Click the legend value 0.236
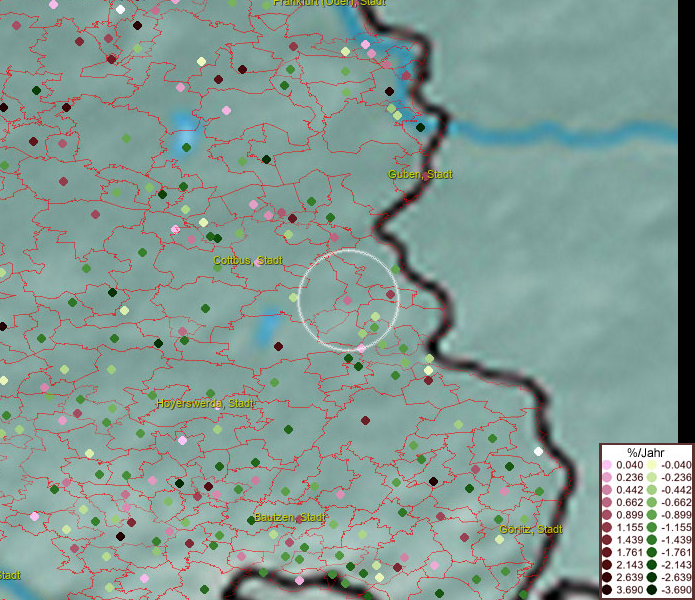The width and height of the screenshot is (695, 600). point(629,477)
